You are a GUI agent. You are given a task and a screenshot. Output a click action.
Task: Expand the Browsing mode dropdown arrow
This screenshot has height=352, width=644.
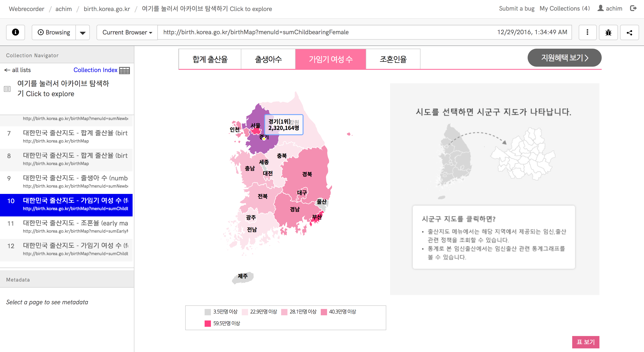pyautogui.click(x=83, y=32)
